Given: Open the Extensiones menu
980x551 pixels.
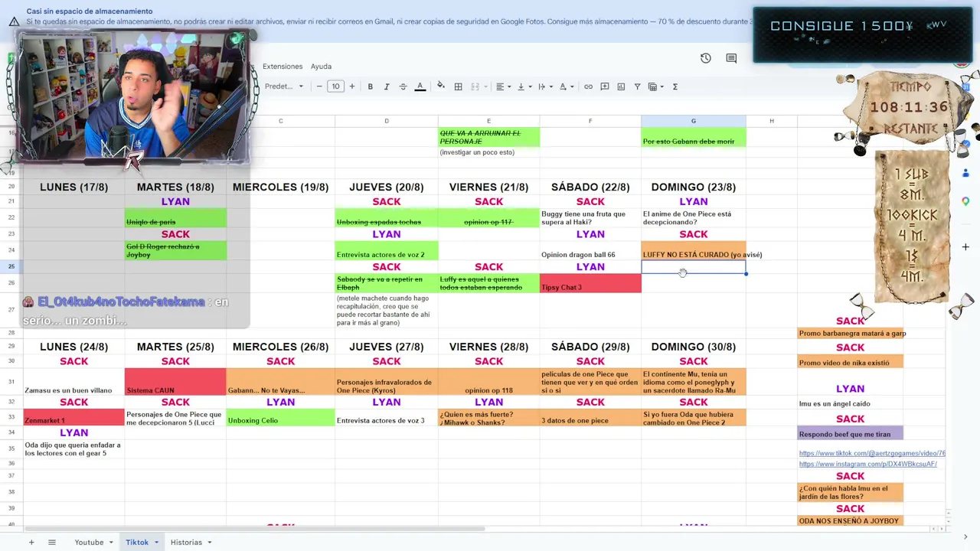Looking at the screenshot, I should [x=283, y=67].
